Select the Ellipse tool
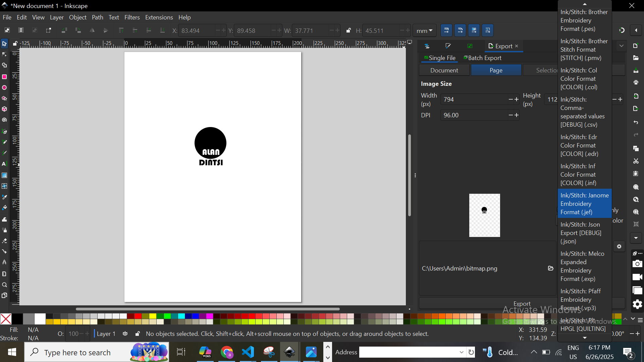Viewport: 644px width, 362px height. [4, 87]
